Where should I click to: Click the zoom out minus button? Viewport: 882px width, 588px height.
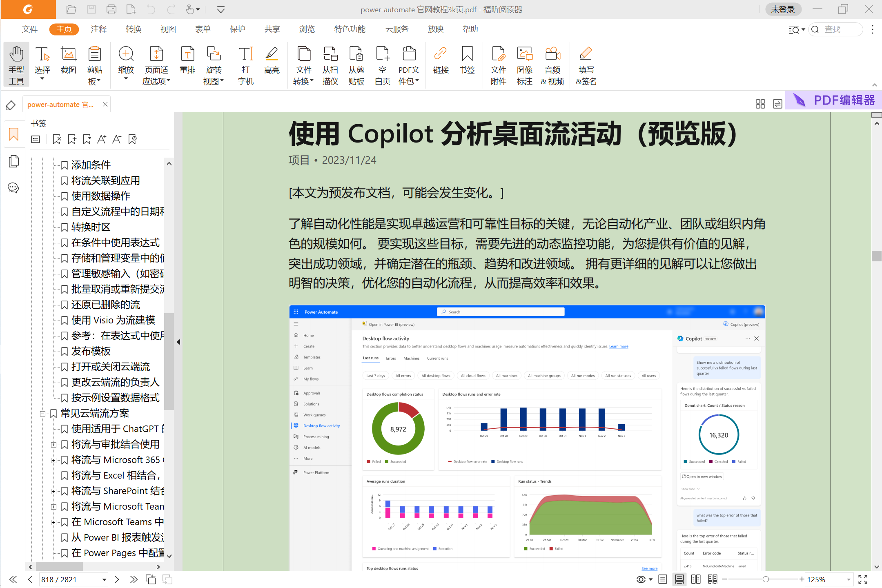(724, 579)
